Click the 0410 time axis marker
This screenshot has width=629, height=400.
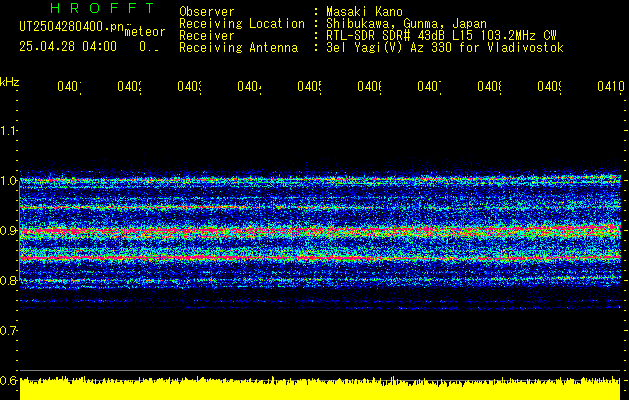[611, 86]
